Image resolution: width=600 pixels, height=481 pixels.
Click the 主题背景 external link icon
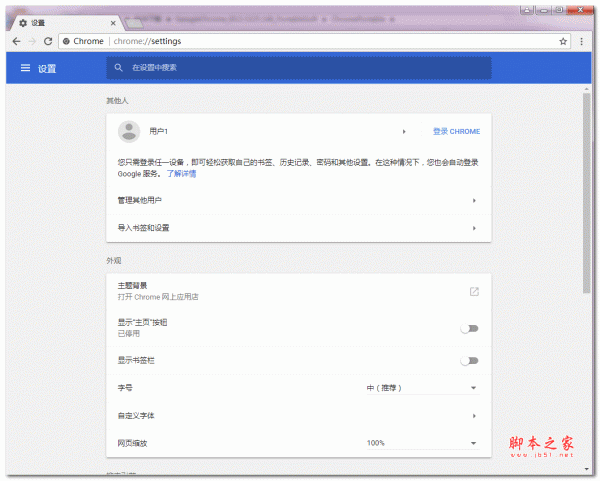point(474,291)
